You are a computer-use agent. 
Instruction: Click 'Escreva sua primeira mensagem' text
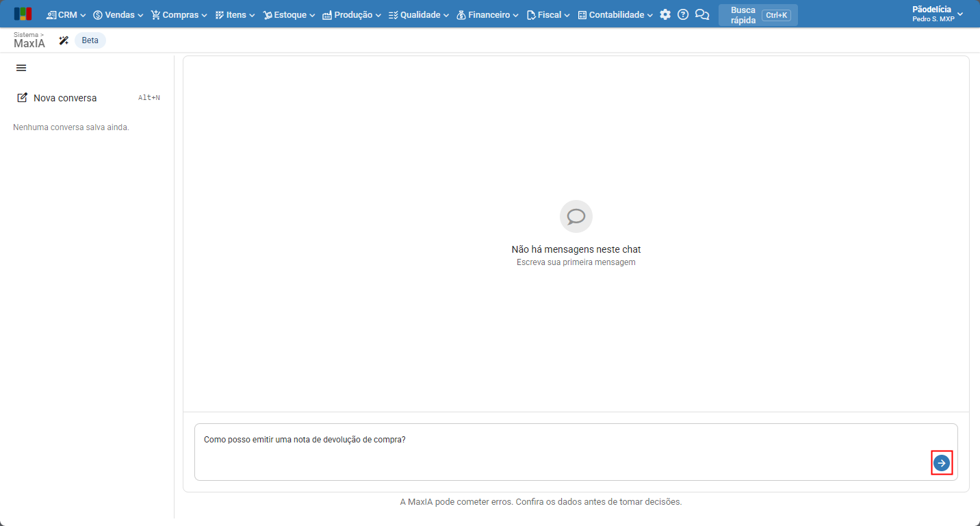tap(576, 262)
